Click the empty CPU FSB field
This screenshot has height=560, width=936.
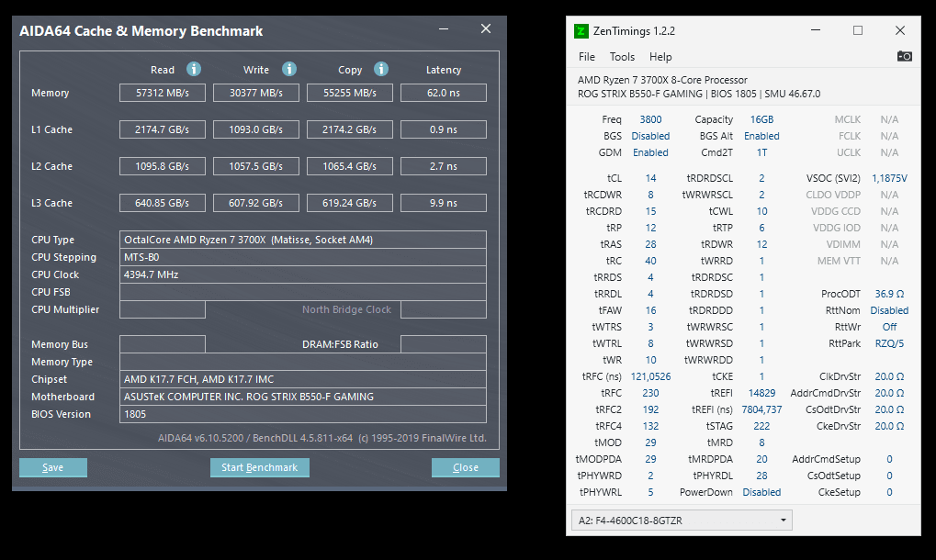pos(302,292)
